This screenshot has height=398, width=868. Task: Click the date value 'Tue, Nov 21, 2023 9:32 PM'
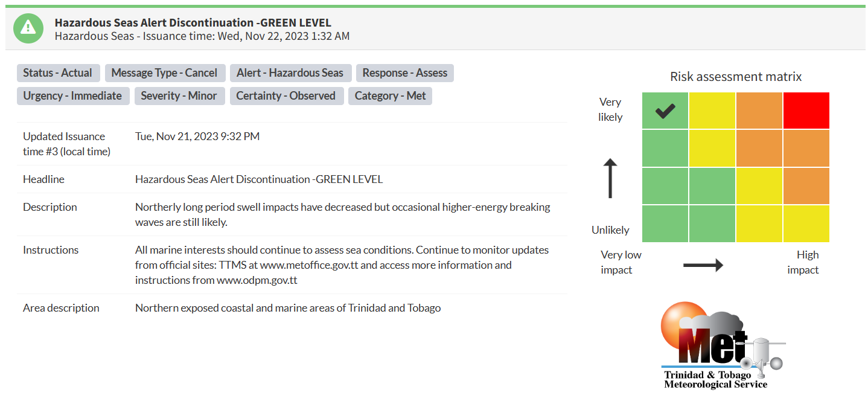coord(197,136)
